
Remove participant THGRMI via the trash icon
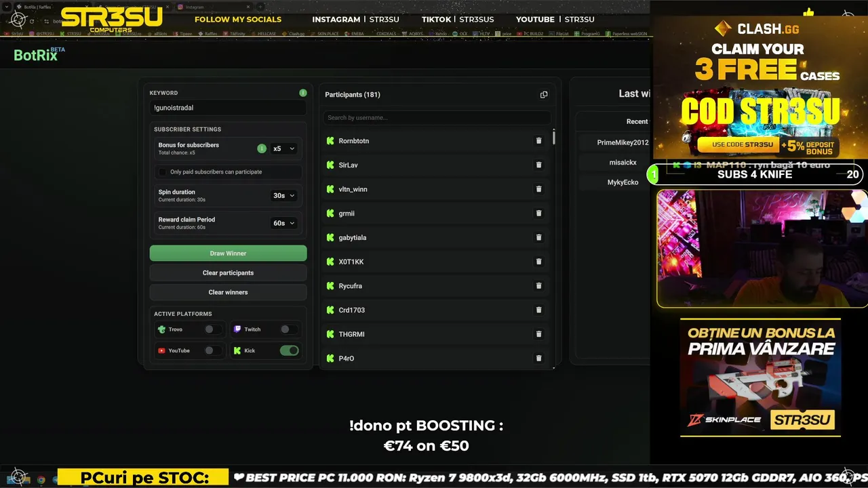(x=539, y=334)
